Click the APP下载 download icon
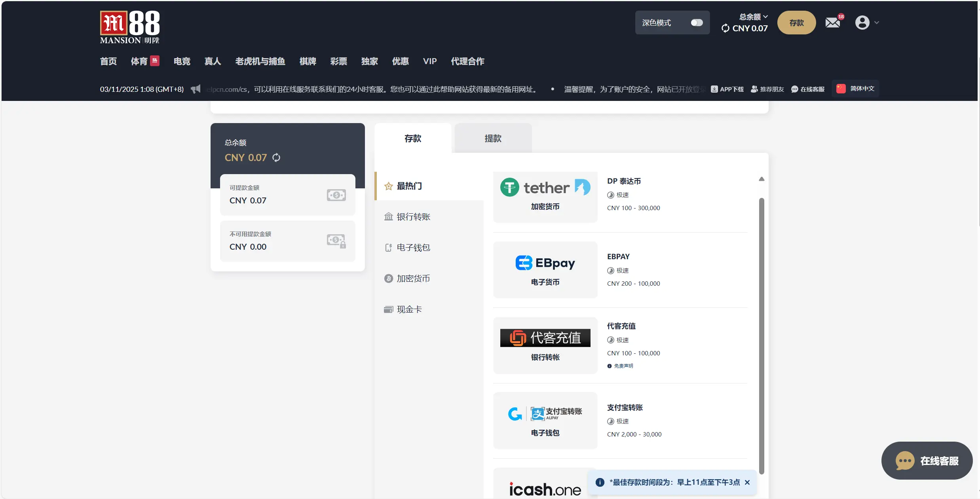980x499 pixels. 714,89
